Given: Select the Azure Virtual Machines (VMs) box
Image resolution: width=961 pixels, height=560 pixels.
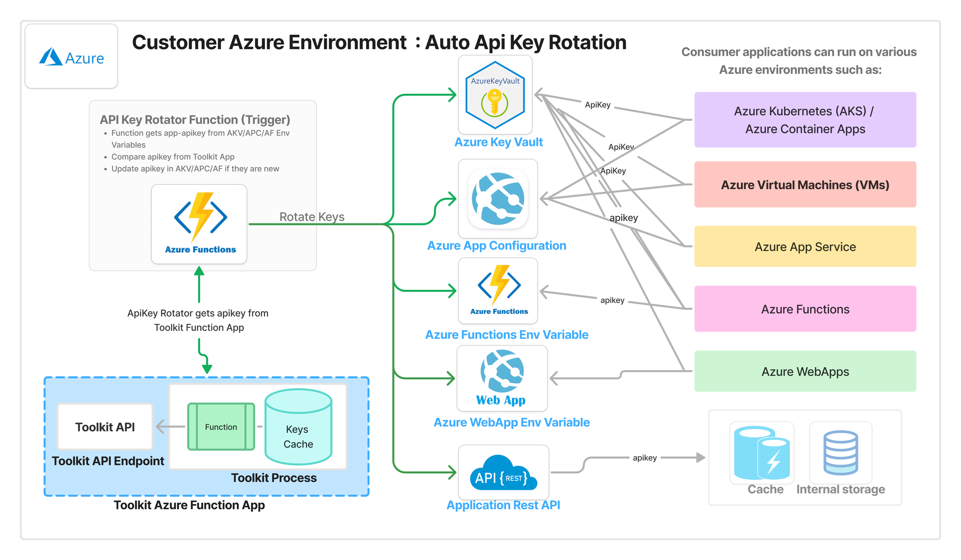Looking at the screenshot, I should (x=806, y=185).
